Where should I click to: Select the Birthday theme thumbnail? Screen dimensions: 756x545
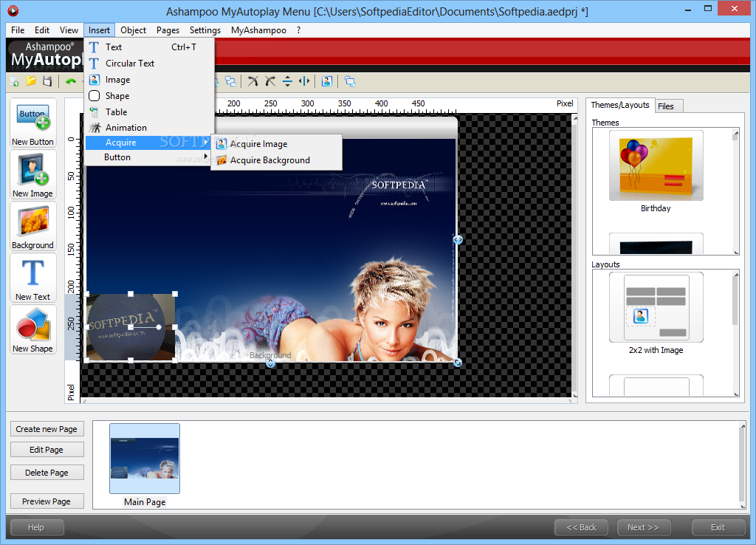(x=656, y=165)
